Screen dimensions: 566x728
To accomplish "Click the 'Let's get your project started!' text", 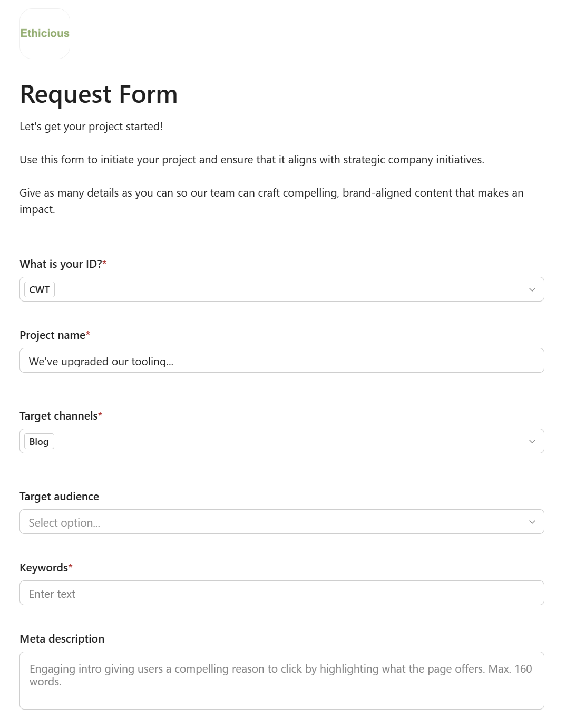I will [x=91, y=127].
